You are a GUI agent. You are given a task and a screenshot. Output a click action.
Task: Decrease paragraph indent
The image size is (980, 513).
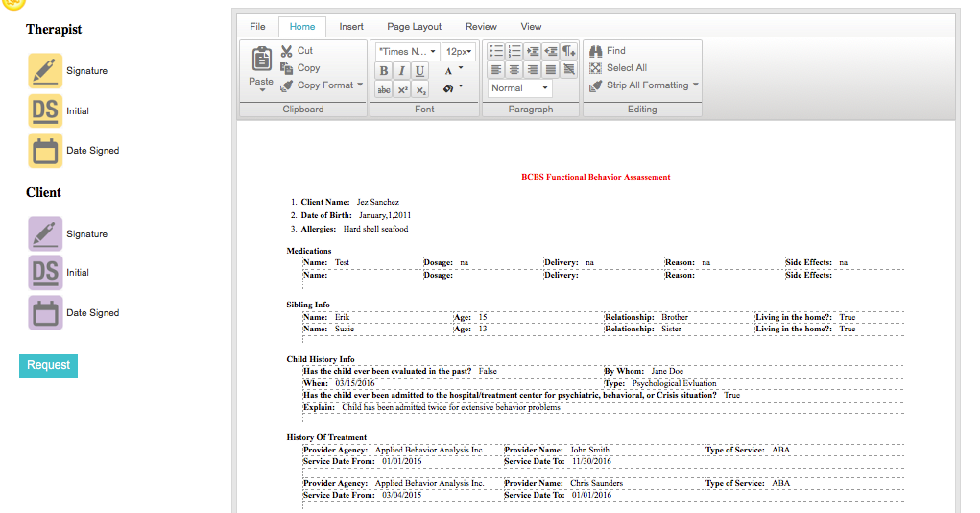(x=551, y=51)
